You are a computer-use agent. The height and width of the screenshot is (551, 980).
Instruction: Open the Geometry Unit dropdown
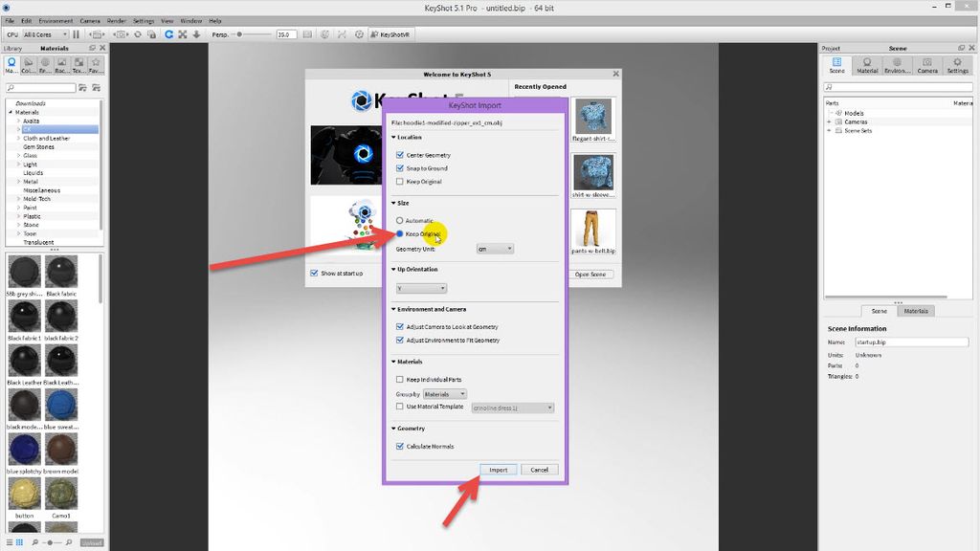click(x=495, y=249)
